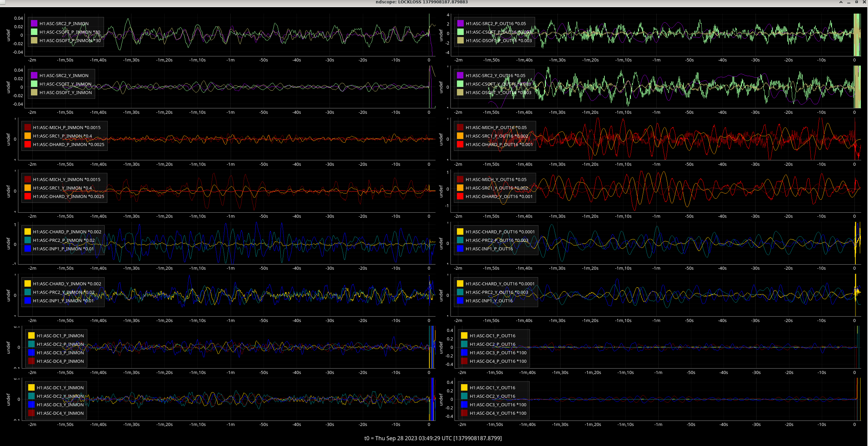Select the H1:ASC-PRC2_Y_OUT16 *0.003 legend label
The width and height of the screenshot is (868, 446).
(x=497, y=292)
